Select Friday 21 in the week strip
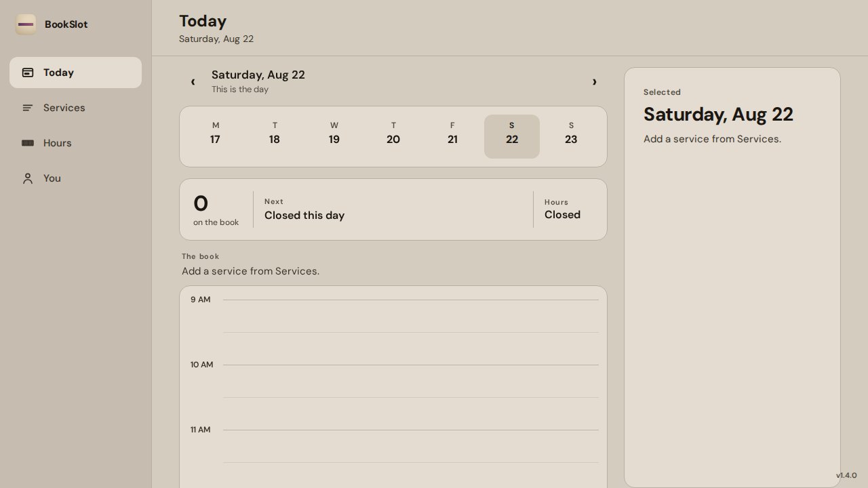 [452, 136]
